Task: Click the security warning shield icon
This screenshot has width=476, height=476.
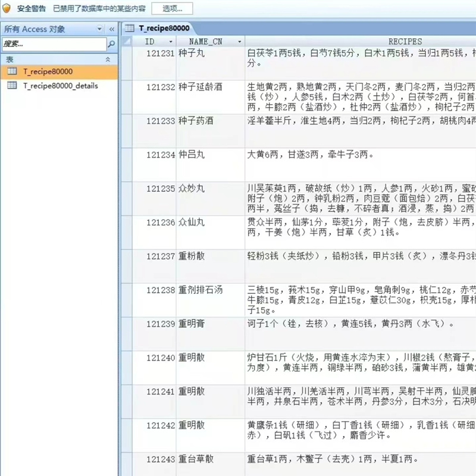Action: pos(7,8)
